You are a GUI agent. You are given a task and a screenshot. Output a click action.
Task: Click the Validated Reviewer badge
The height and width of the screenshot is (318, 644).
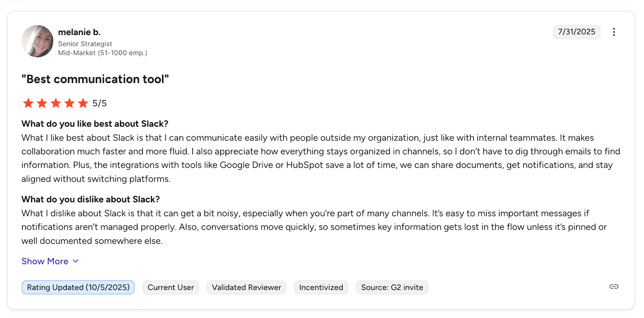pyautogui.click(x=246, y=287)
